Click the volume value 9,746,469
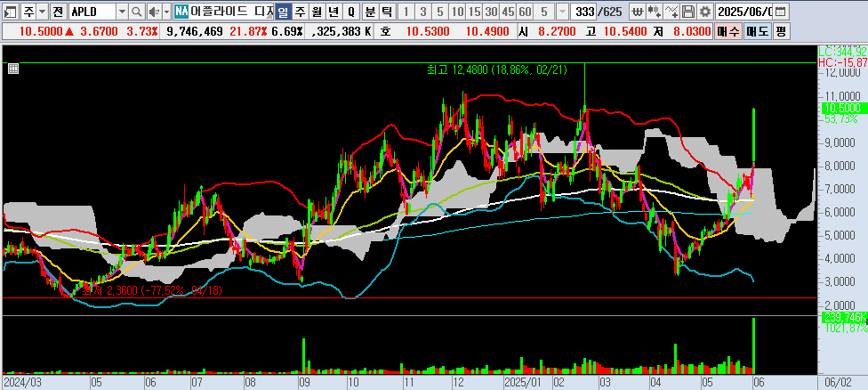This screenshot has height=390, width=868. tap(194, 31)
